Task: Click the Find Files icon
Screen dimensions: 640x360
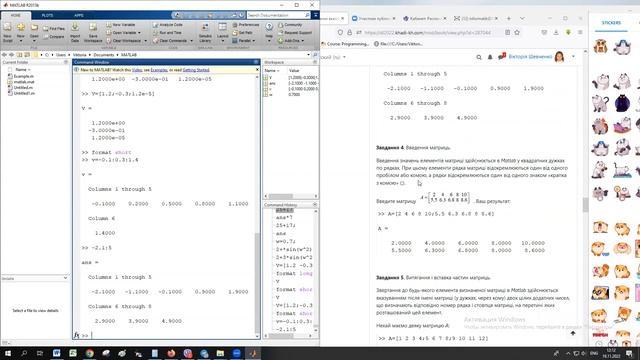Action: click(54, 29)
